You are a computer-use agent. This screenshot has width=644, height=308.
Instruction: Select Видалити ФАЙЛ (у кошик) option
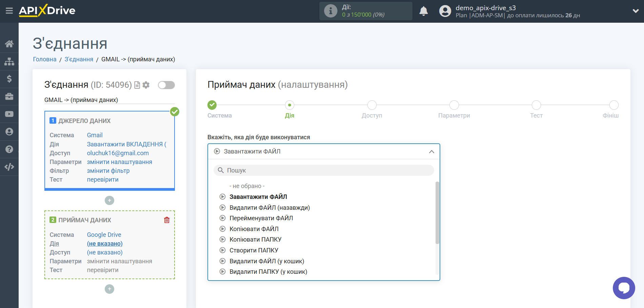(267, 261)
